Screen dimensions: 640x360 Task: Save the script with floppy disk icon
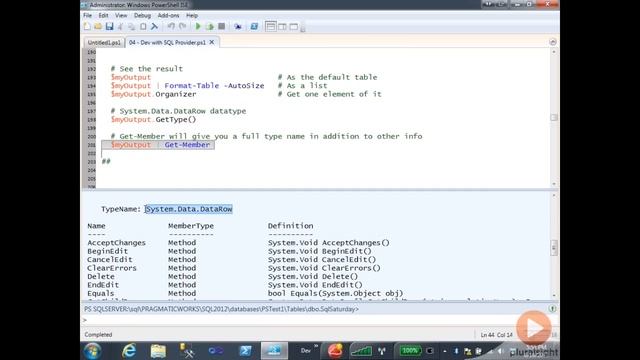tap(109, 27)
